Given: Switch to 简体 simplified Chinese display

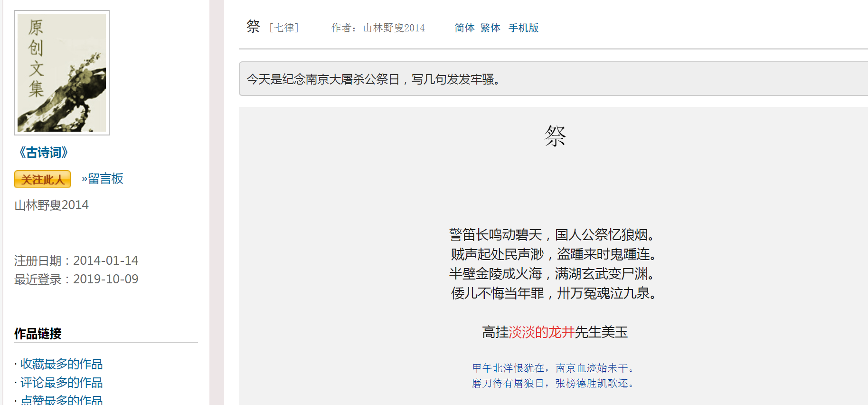Looking at the screenshot, I should pyautogui.click(x=464, y=28).
